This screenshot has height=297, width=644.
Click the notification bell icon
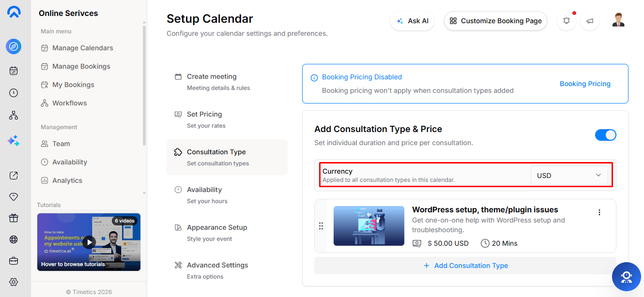pyautogui.click(x=567, y=21)
